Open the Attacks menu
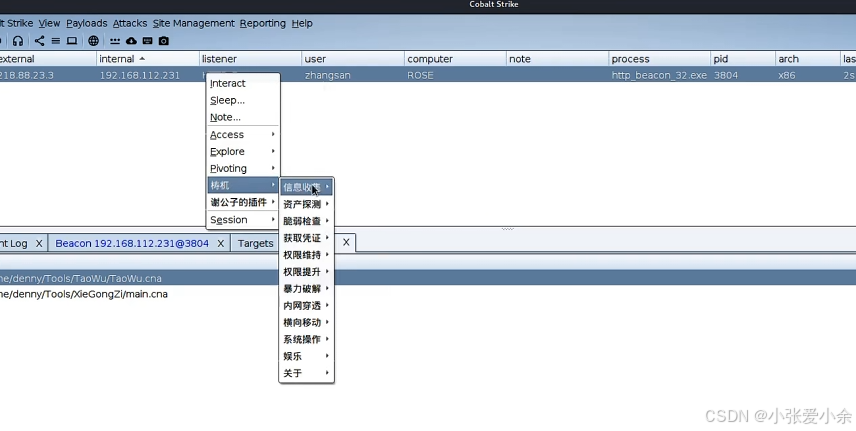 point(130,23)
